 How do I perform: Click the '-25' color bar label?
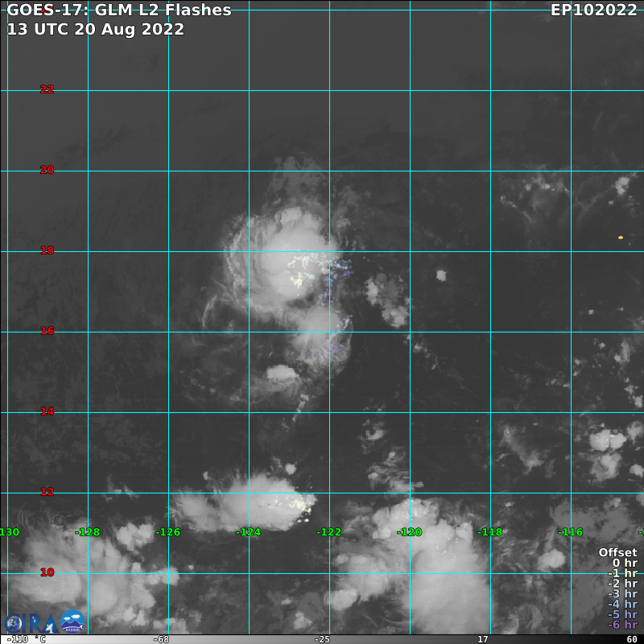coord(322,639)
